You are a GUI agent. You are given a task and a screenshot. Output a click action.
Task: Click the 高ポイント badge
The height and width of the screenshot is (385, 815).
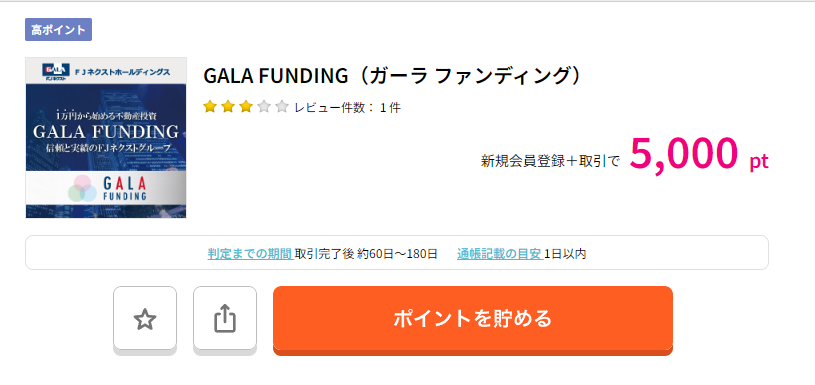pos(58,30)
